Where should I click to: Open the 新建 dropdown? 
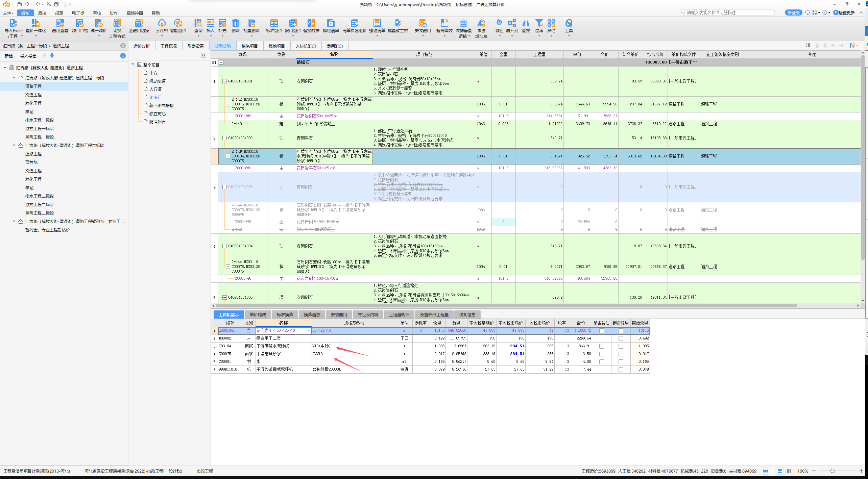tap(9, 56)
